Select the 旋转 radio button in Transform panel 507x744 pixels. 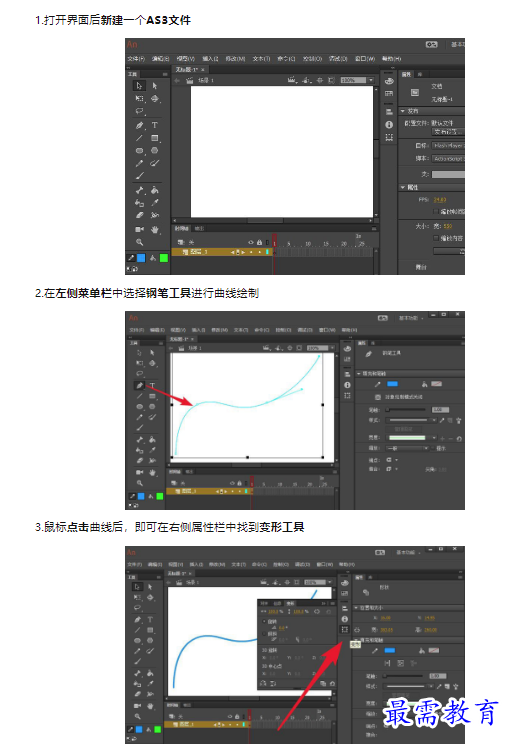point(265,621)
